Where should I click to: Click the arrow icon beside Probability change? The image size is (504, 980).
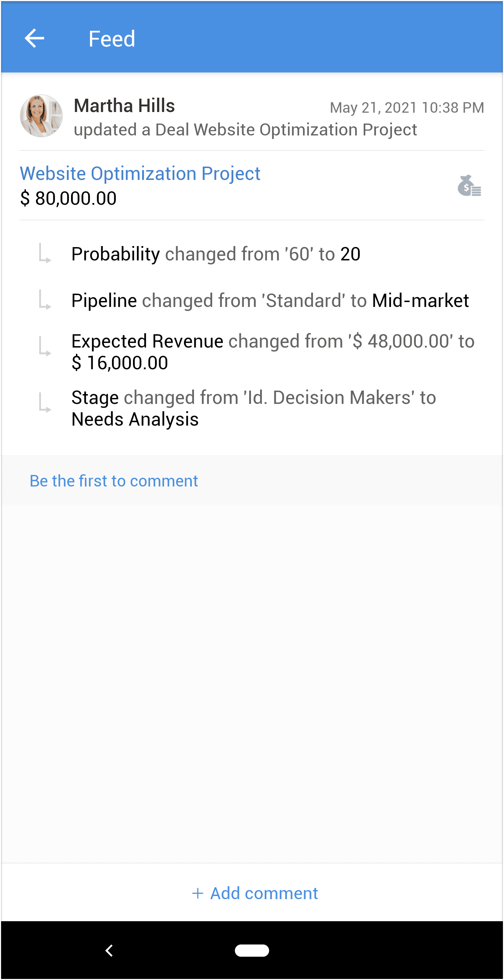[x=45, y=254]
